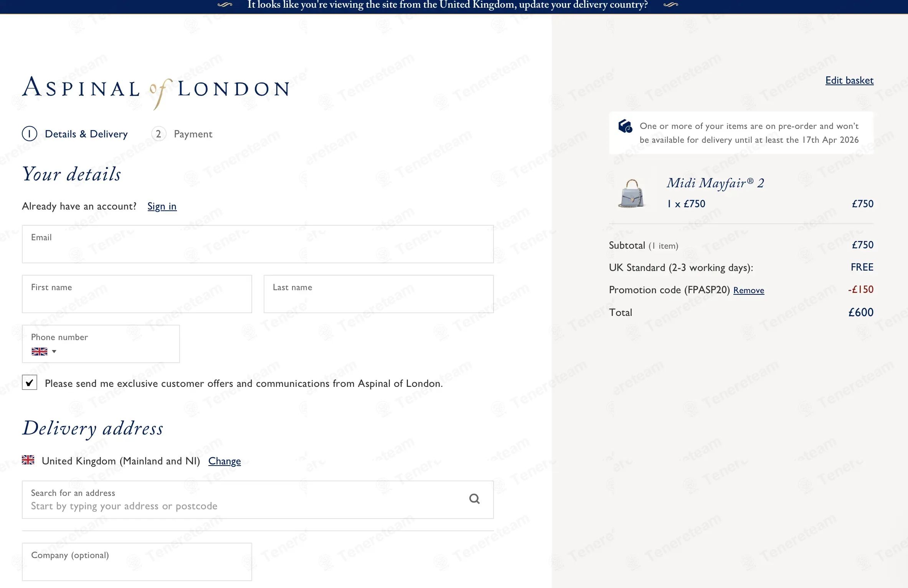Screen dimensions: 908x588
Task: Click the -£150 discount amount
Action: [861, 289]
